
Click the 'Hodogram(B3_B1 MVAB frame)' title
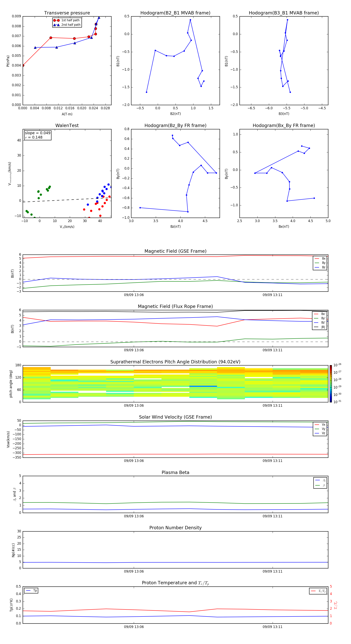click(x=284, y=13)
